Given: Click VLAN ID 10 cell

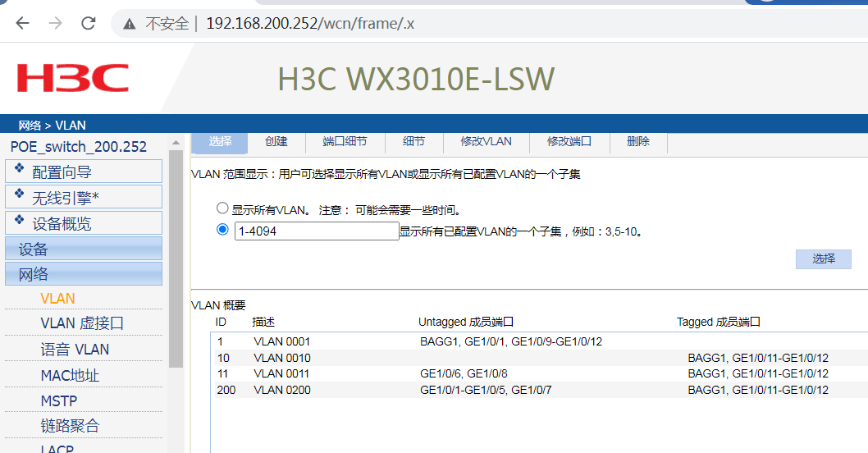Looking at the screenshot, I should [223, 358].
